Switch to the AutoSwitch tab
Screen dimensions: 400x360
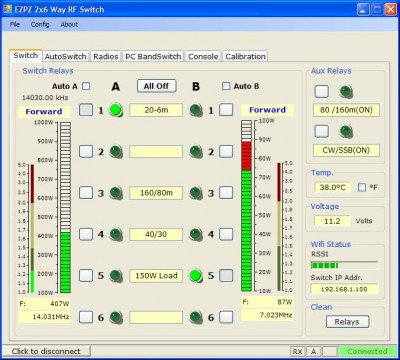[x=65, y=56]
